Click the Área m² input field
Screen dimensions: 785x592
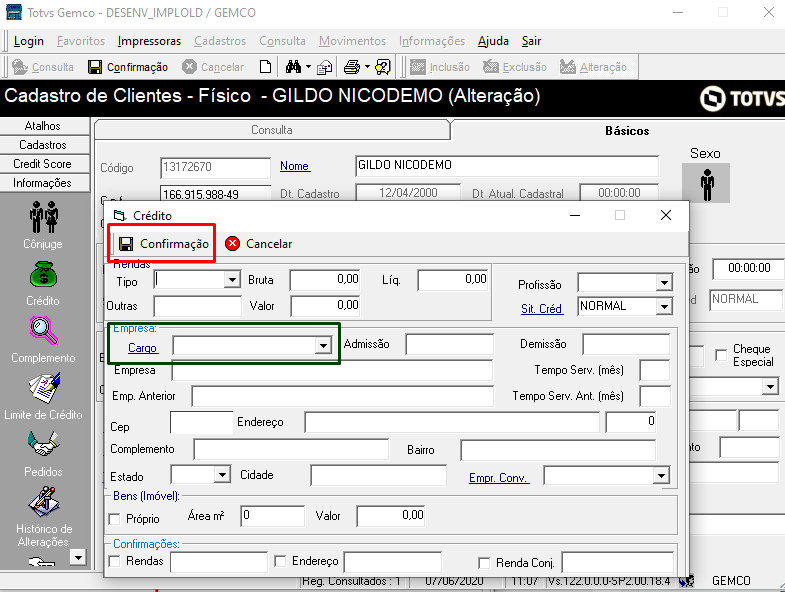273,516
